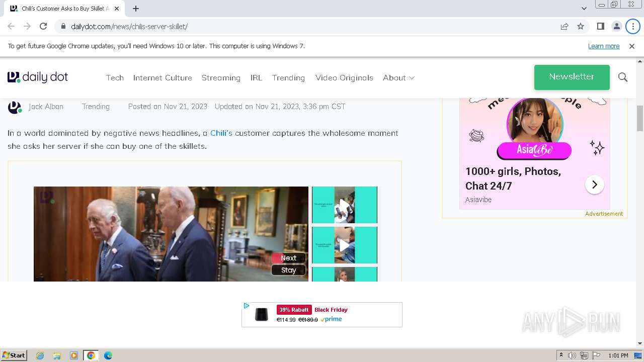Open Chrome side panel

[600, 26]
